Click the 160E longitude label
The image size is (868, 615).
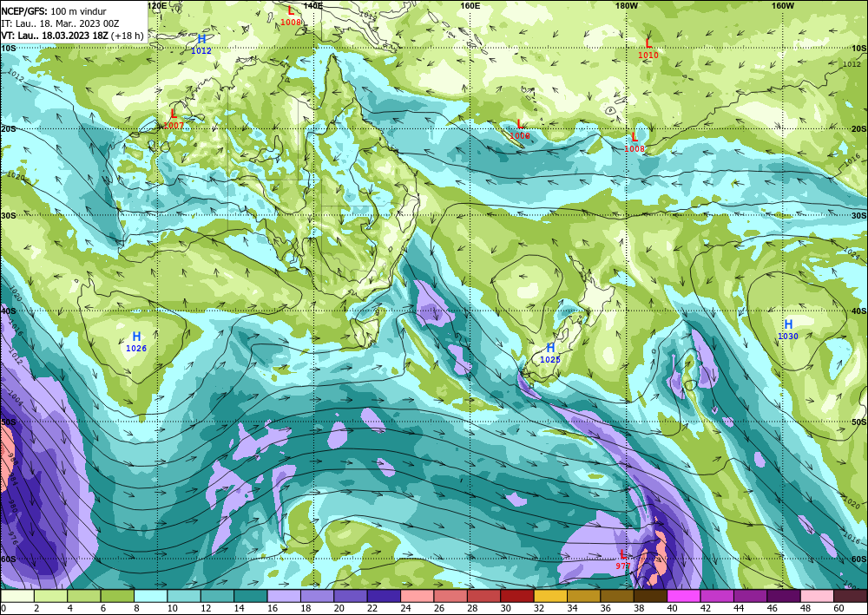coord(470,5)
